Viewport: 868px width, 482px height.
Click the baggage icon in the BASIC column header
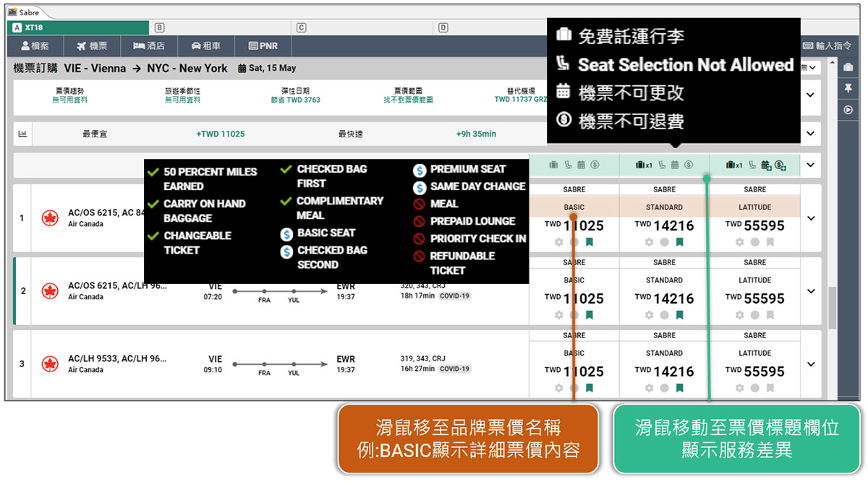553,165
